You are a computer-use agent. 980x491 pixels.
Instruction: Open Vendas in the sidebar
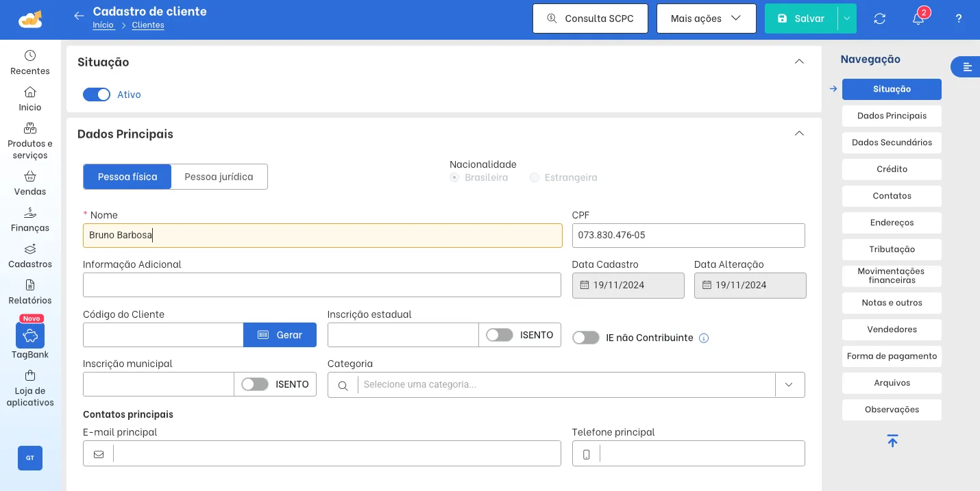click(30, 183)
